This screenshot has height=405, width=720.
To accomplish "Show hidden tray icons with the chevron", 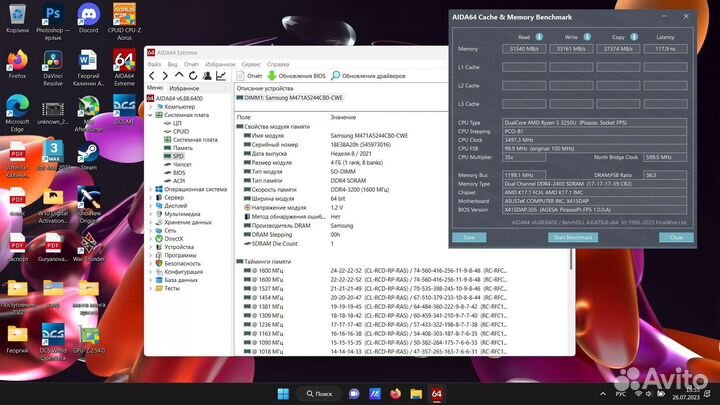I will coord(603,394).
